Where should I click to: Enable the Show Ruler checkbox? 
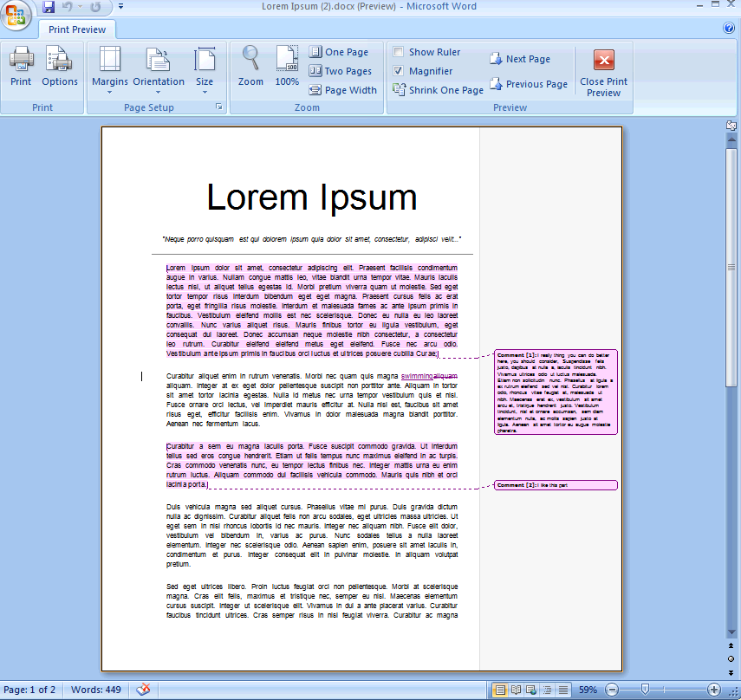tap(399, 52)
